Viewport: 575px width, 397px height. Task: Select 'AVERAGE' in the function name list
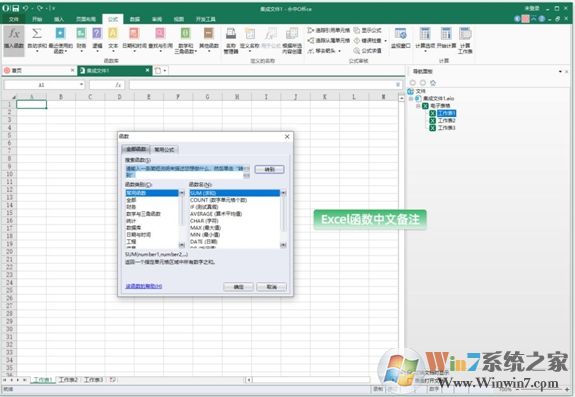point(216,214)
